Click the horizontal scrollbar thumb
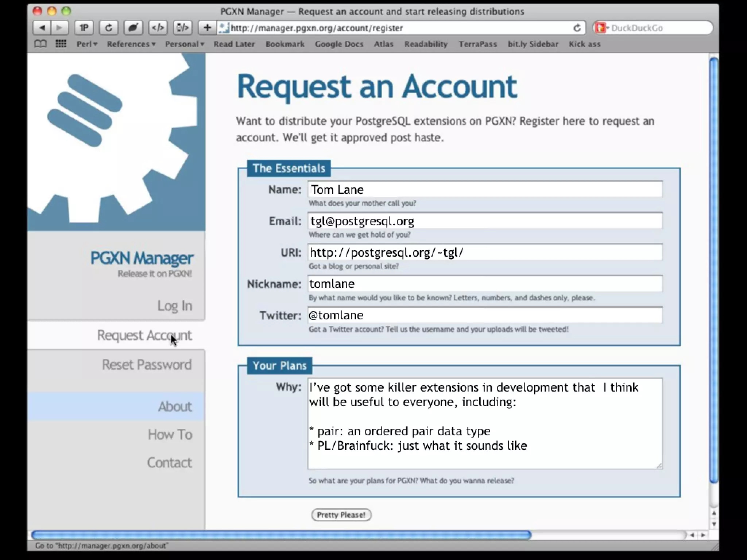The height and width of the screenshot is (560, 747). coord(281,535)
